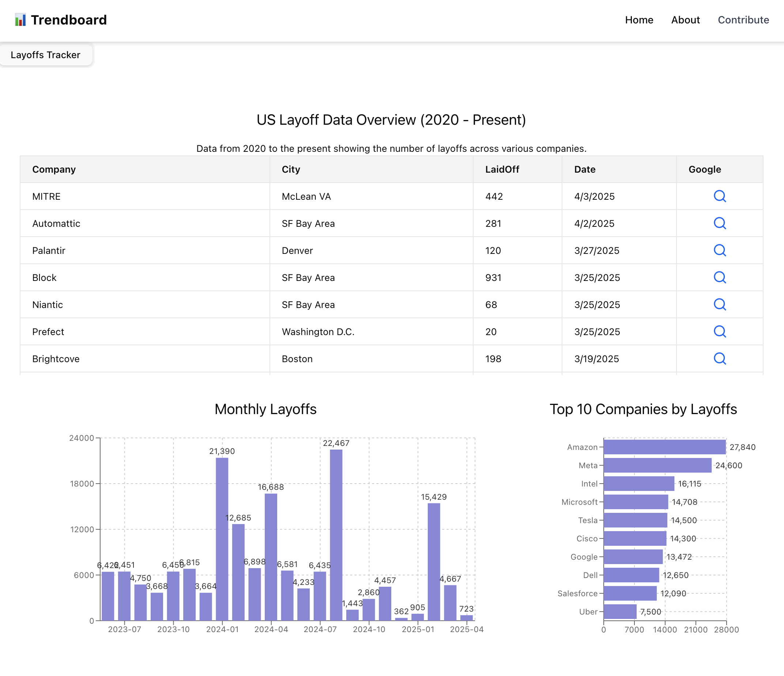The width and height of the screenshot is (784, 676).
Task: Go to the Home page
Action: coord(639,20)
